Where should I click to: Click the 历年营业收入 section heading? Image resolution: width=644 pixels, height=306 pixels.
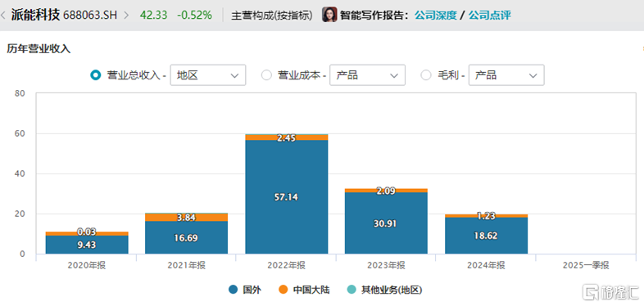(39, 49)
